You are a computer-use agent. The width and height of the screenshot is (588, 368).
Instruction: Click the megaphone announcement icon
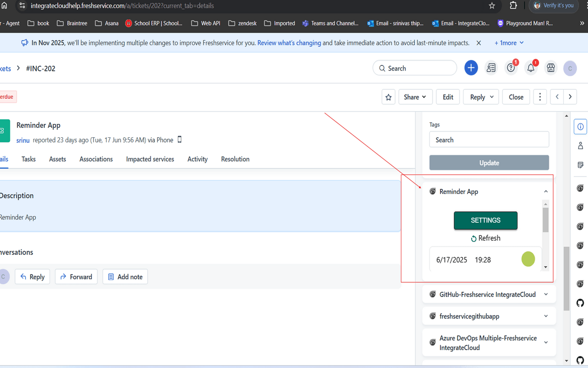(x=25, y=43)
